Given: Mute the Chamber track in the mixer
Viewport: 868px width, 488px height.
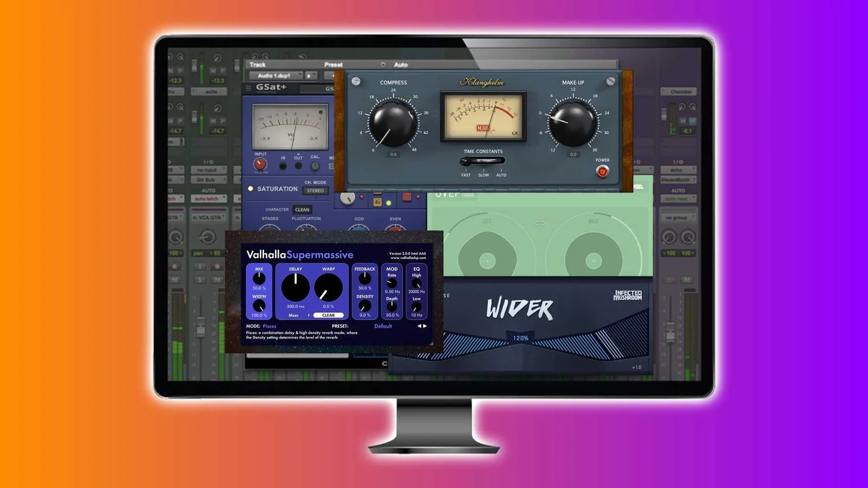Looking at the screenshot, I should (683, 120).
